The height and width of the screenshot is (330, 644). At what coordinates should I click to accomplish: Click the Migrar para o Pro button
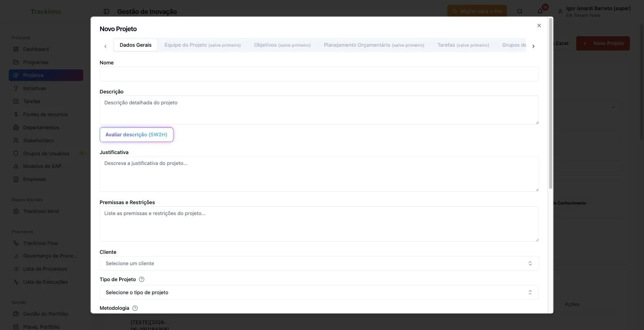click(x=477, y=11)
